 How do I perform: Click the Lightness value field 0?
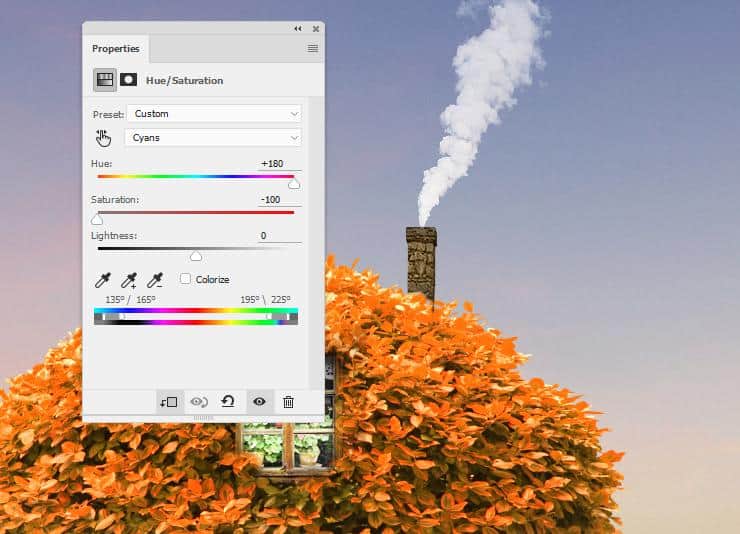pyautogui.click(x=279, y=235)
